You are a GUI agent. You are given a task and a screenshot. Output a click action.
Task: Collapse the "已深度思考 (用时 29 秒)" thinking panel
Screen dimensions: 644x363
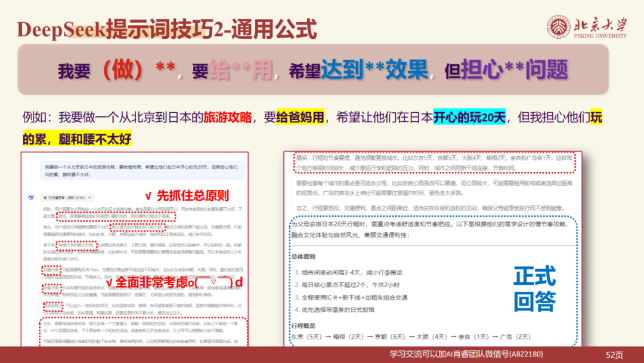90,198
